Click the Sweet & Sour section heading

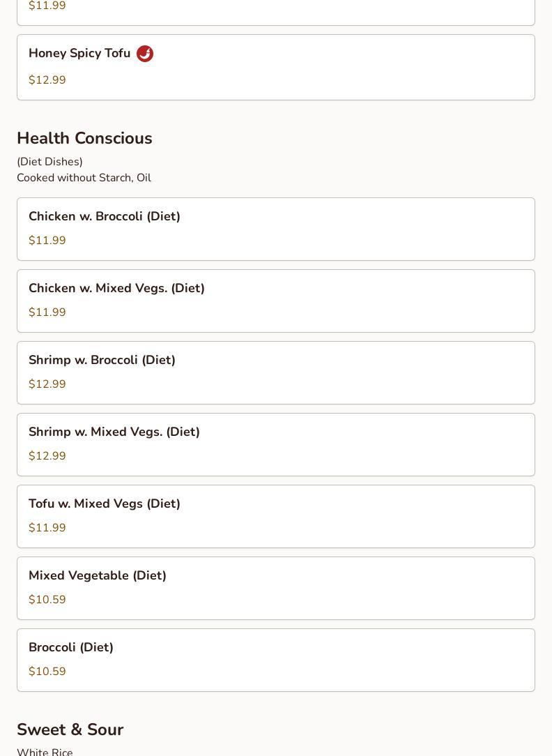(70, 729)
